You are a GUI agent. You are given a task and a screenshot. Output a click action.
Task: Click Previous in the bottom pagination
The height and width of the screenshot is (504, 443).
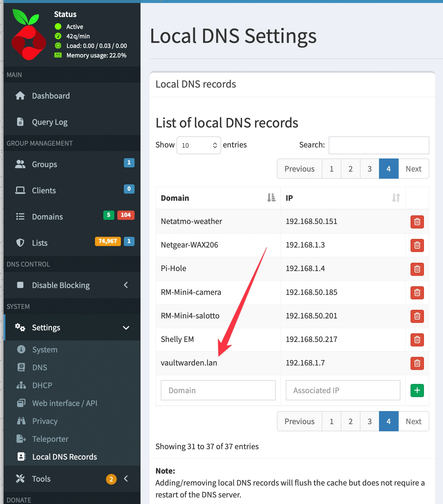click(300, 421)
